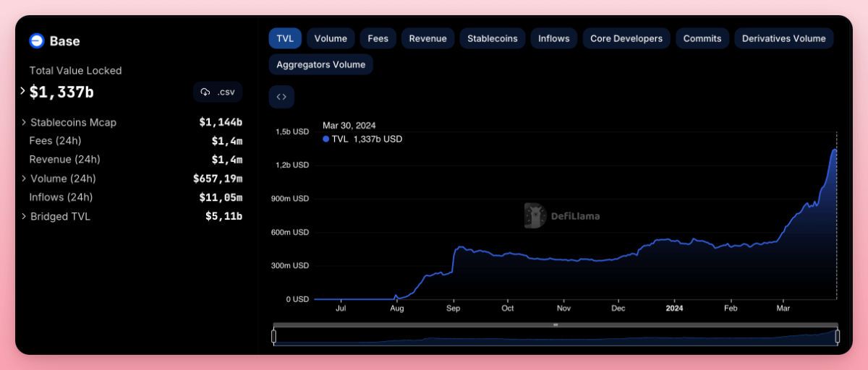Screen dimensions: 868x370
Task: Click the chart line peak at March end
Action: point(835,150)
